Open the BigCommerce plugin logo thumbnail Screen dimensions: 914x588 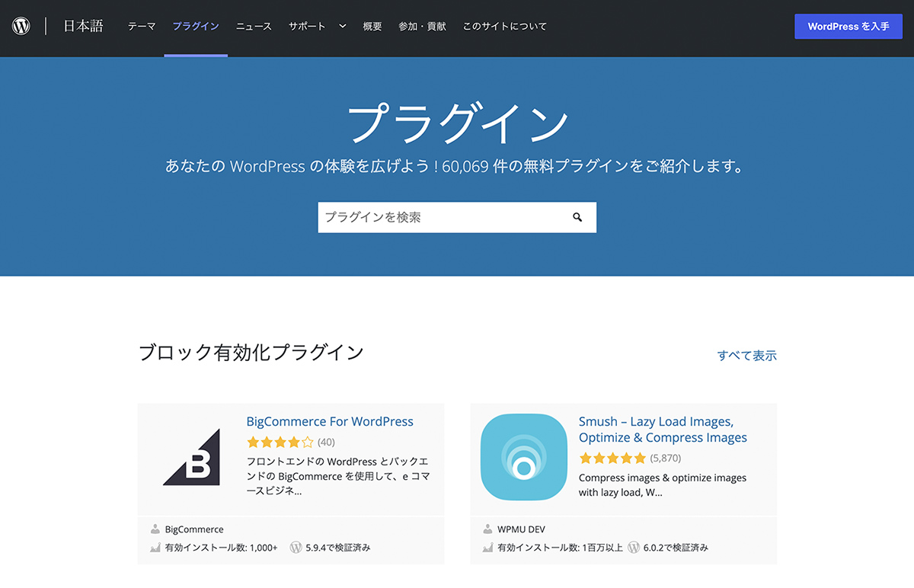click(x=191, y=457)
